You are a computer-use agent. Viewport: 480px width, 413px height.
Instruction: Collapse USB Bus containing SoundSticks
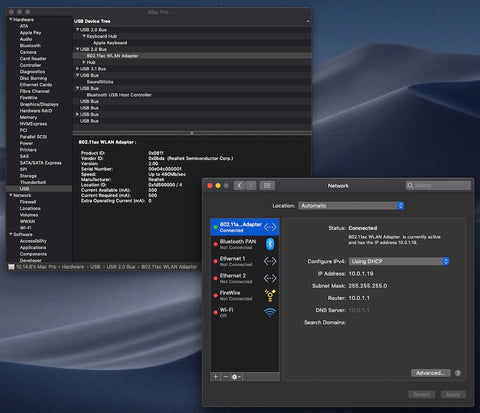coord(77,75)
